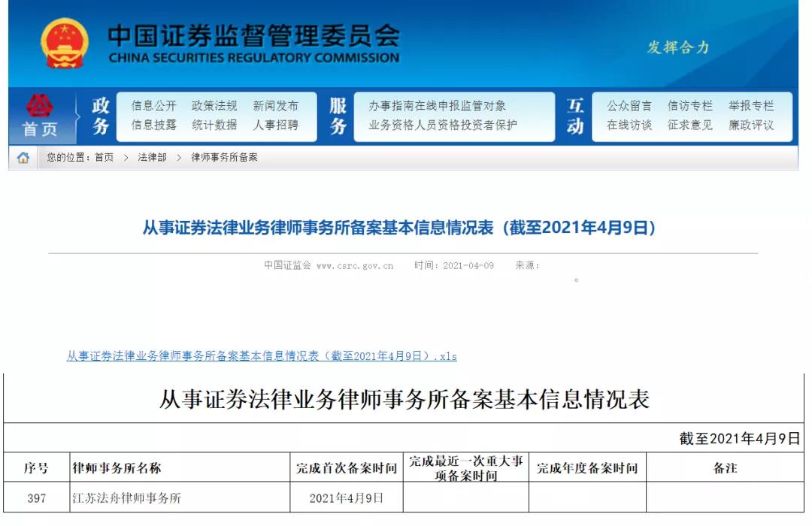Open the 公众留言 interaction link
Image resolution: width=812 pixels, height=526 pixels.
(629, 106)
